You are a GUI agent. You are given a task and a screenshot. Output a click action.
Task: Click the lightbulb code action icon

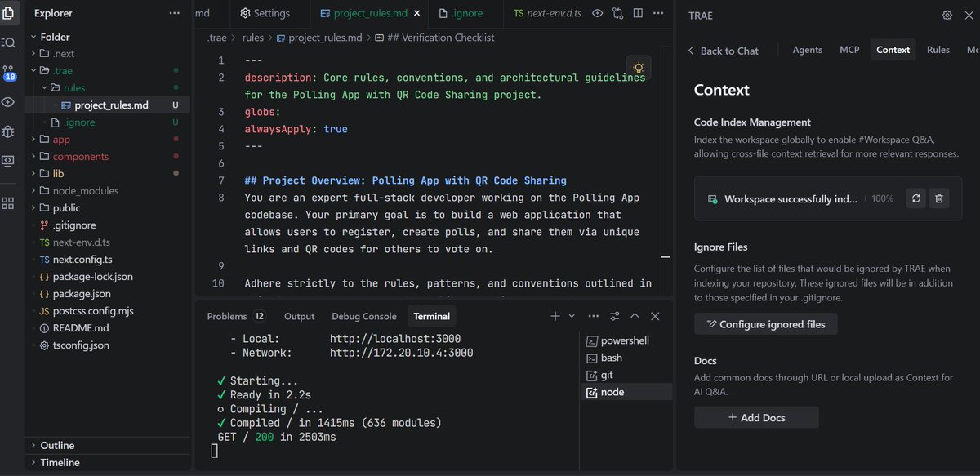[638, 69]
